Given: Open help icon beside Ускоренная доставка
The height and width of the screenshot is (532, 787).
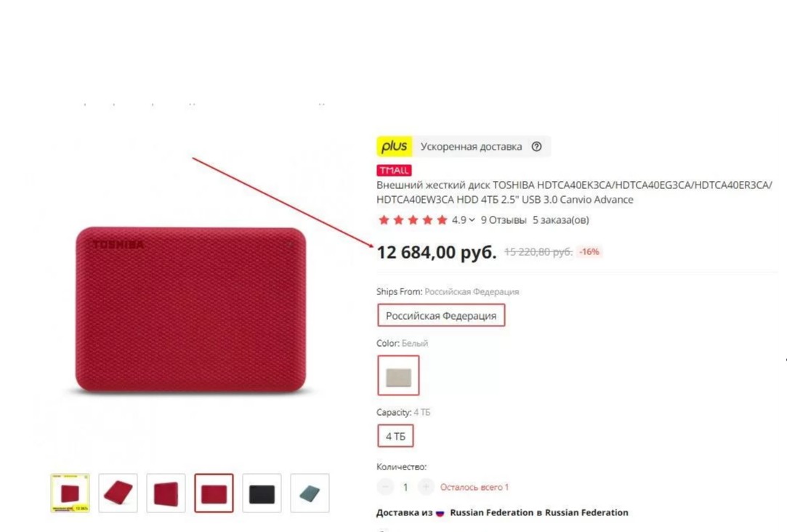Looking at the screenshot, I should click(x=536, y=146).
